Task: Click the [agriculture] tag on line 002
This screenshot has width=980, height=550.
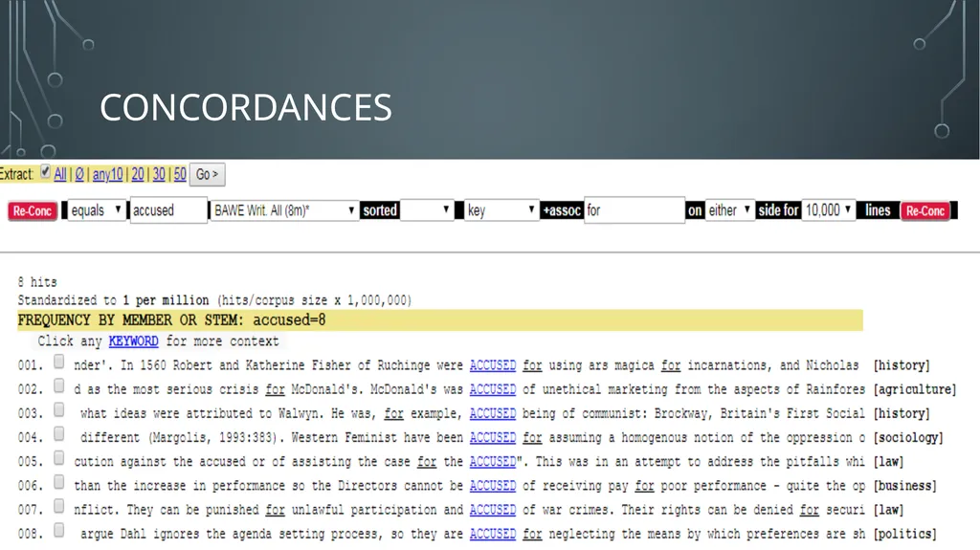Action: click(x=915, y=389)
